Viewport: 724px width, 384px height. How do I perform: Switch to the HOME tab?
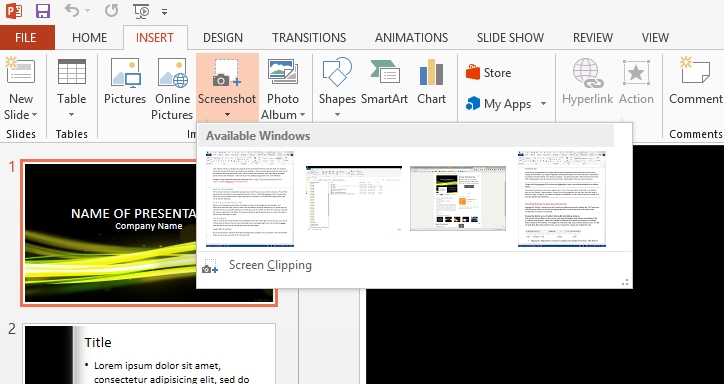coord(90,37)
